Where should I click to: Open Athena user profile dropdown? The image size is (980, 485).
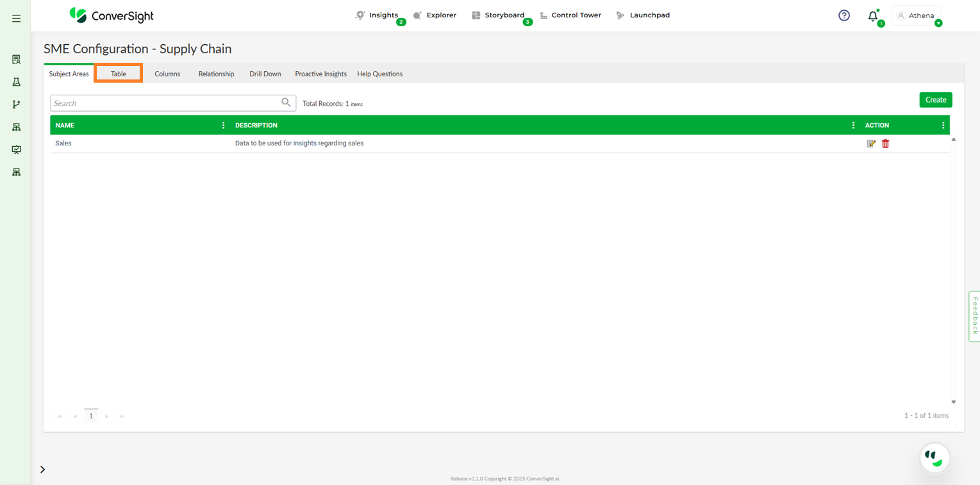pyautogui.click(x=917, y=16)
